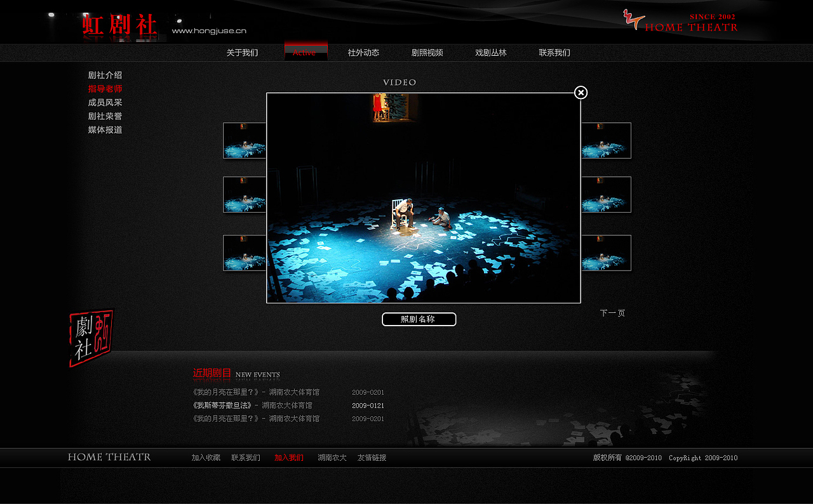This screenshot has width=813, height=504.
Task: Open the 戏剧丛林 nav item
Action: [x=491, y=53]
